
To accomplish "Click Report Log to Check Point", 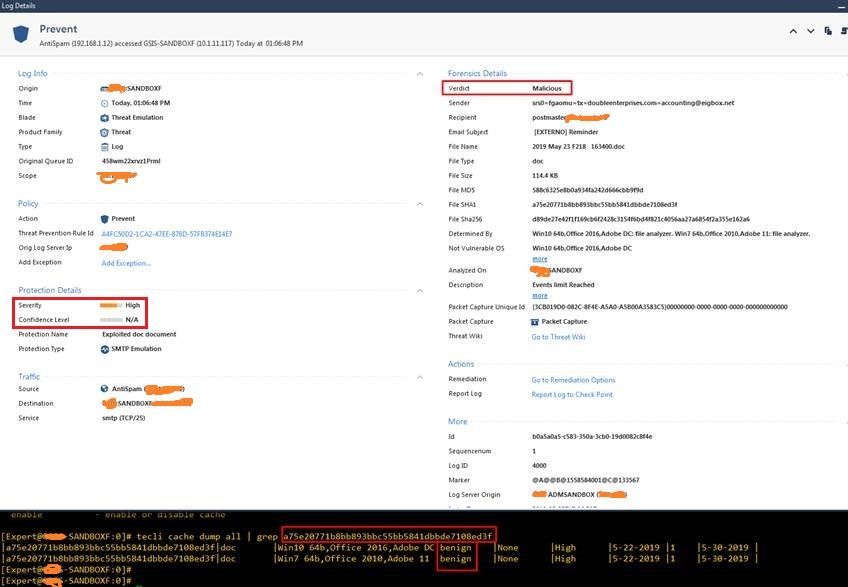I will [572, 394].
